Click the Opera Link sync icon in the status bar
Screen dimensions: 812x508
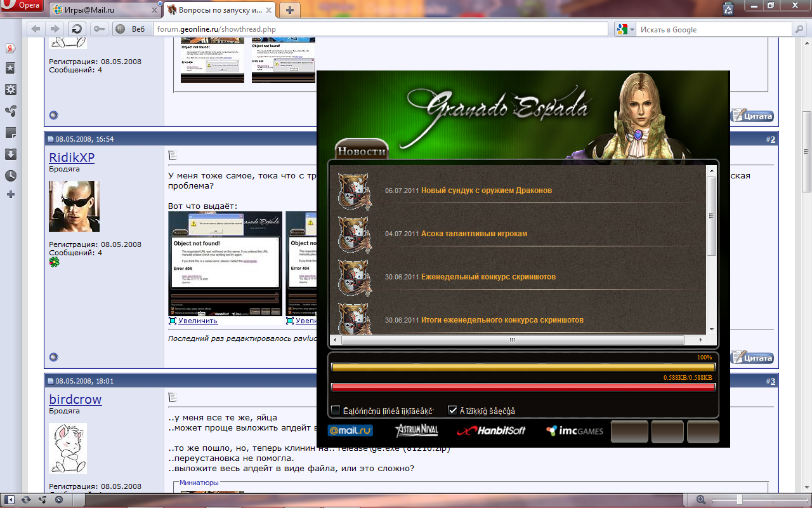pos(26,500)
